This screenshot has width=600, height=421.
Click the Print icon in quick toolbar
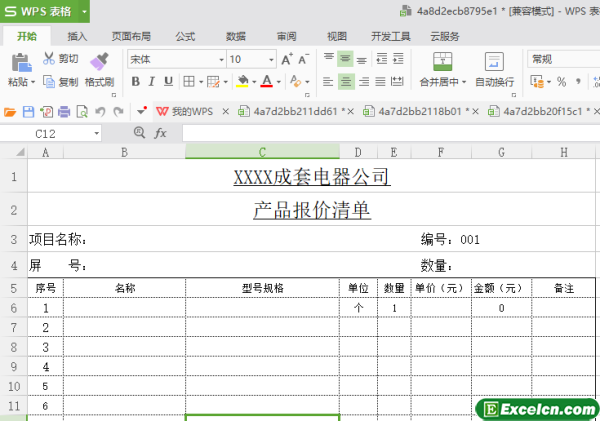64,111
